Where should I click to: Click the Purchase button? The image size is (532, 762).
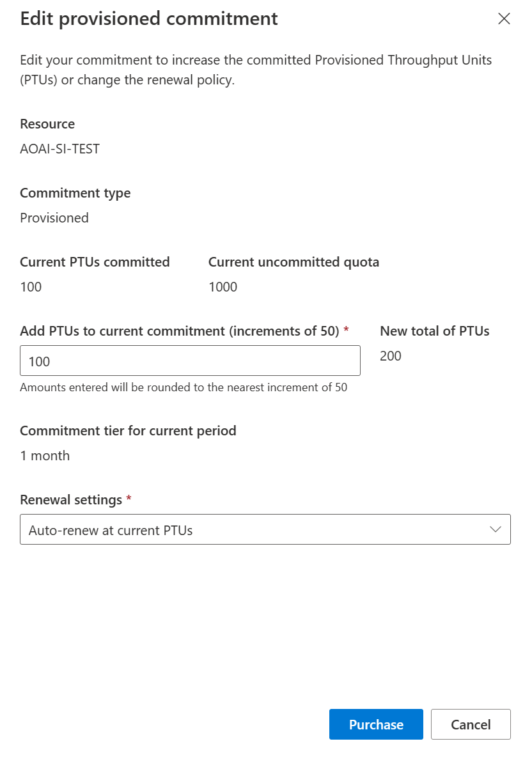(376, 724)
